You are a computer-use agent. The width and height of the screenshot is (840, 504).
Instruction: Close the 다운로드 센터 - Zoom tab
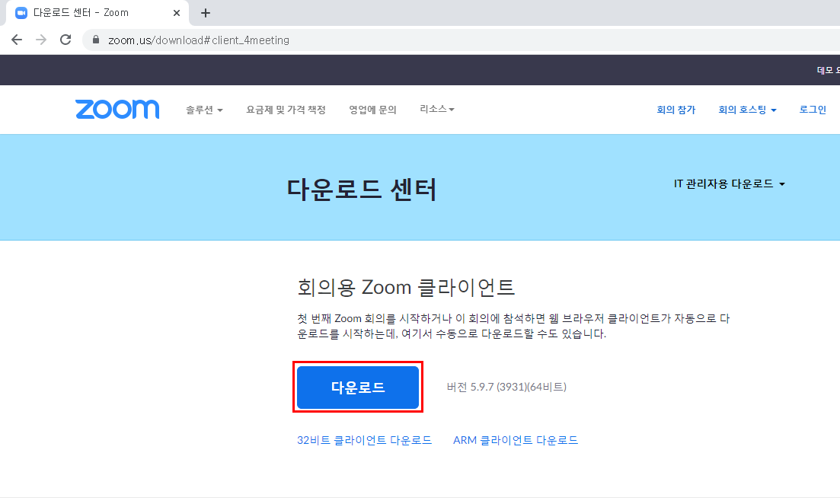(176, 13)
